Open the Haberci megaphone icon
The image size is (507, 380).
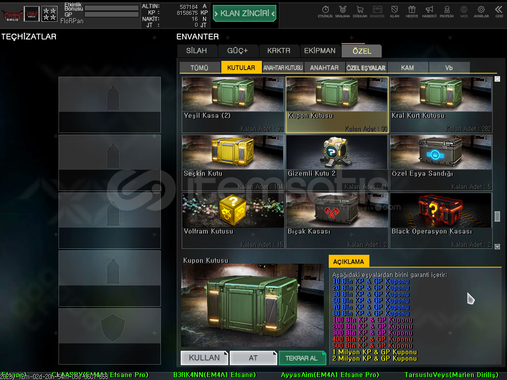(x=429, y=11)
